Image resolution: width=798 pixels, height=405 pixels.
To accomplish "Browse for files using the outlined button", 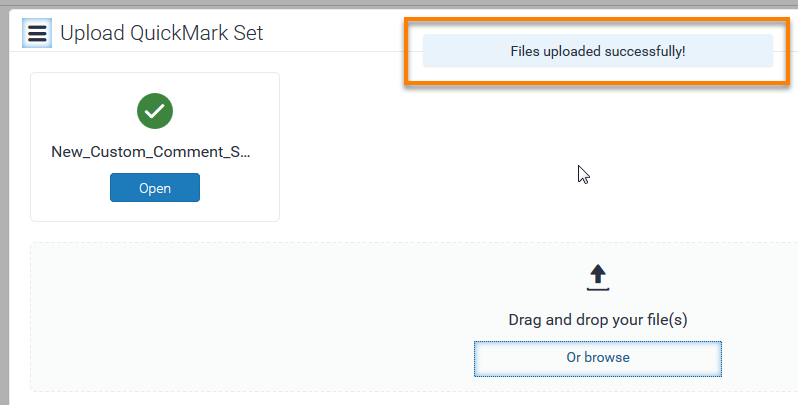I will tap(597, 359).
